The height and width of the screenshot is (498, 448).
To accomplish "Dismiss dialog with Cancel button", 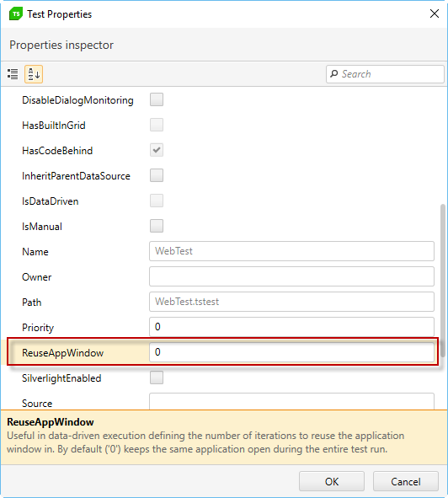I will 405,481.
